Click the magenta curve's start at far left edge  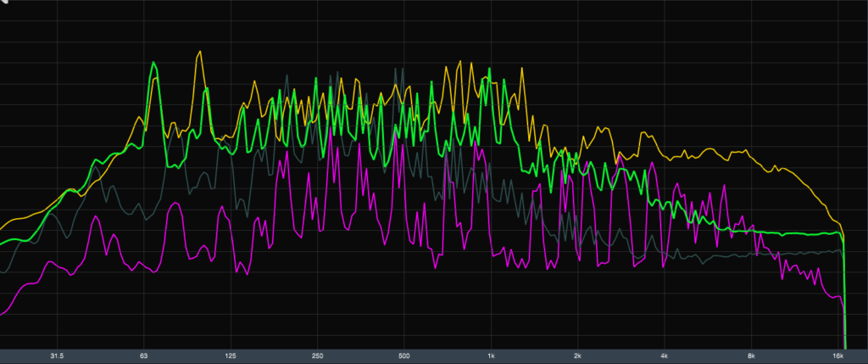[x=3, y=312]
